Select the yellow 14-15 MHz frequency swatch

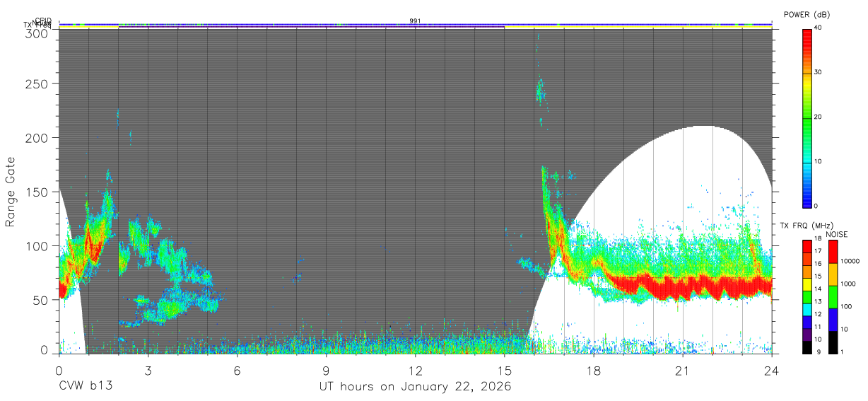(x=807, y=284)
